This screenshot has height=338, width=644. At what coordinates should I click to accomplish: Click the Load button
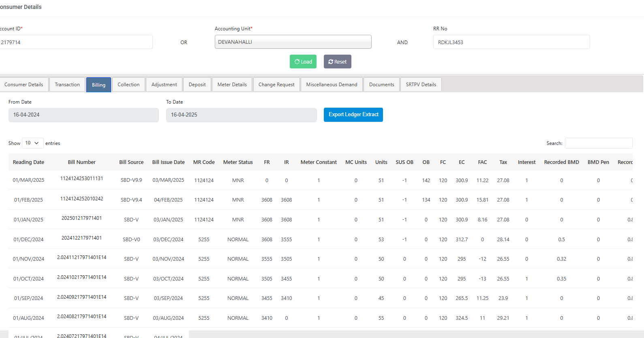303,62
